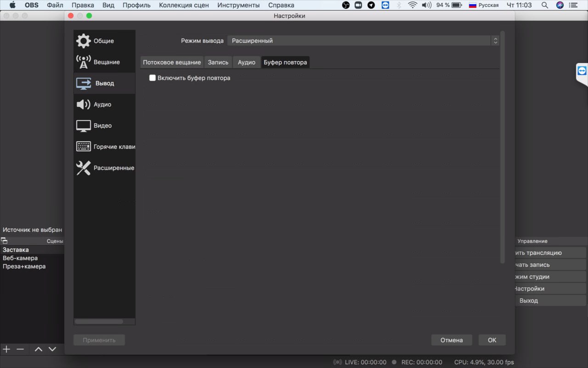Click the CPU usage status text
The height and width of the screenshot is (368, 588).
(x=484, y=362)
